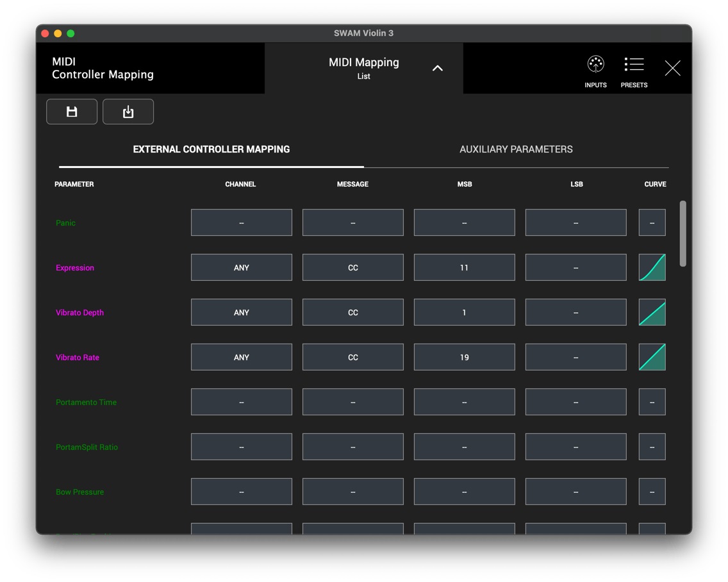The height and width of the screenshot is (582, 728).
Task: Switch to AUXILIARY PARAMETERS tab
Action: click(516, 149)
